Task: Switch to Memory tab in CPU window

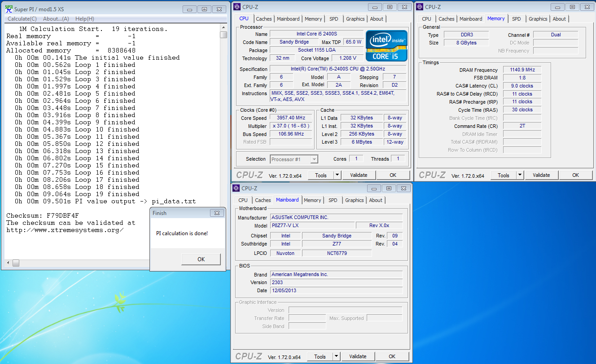Action: pos(313,19)
